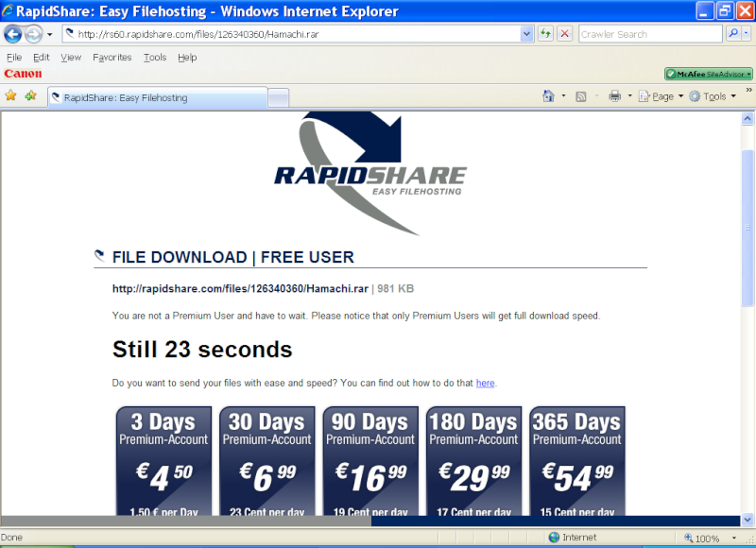756x548 pixels.
Task: Click the Home icon in command bar
Action: pyautogui.click(x=548, y=96)
